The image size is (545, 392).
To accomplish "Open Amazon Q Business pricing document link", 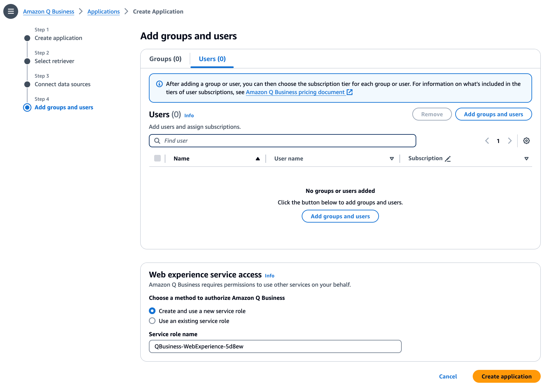I will 295,92.
